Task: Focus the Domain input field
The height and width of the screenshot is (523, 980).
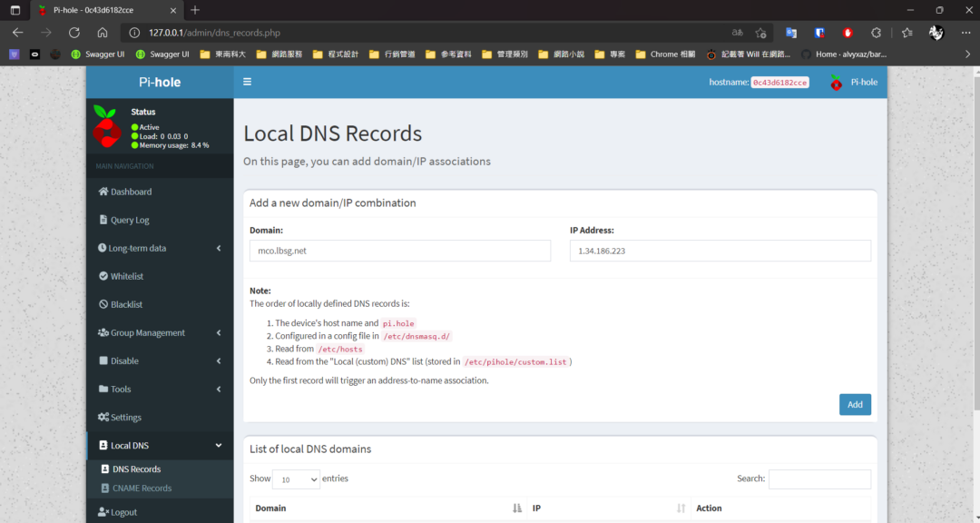Action: point(400,251)
